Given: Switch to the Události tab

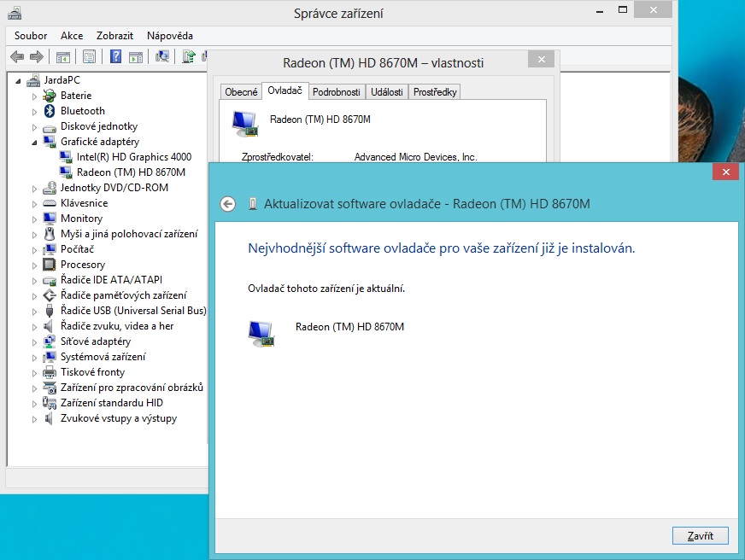Looking at the screenshot, I should (387, 91).
